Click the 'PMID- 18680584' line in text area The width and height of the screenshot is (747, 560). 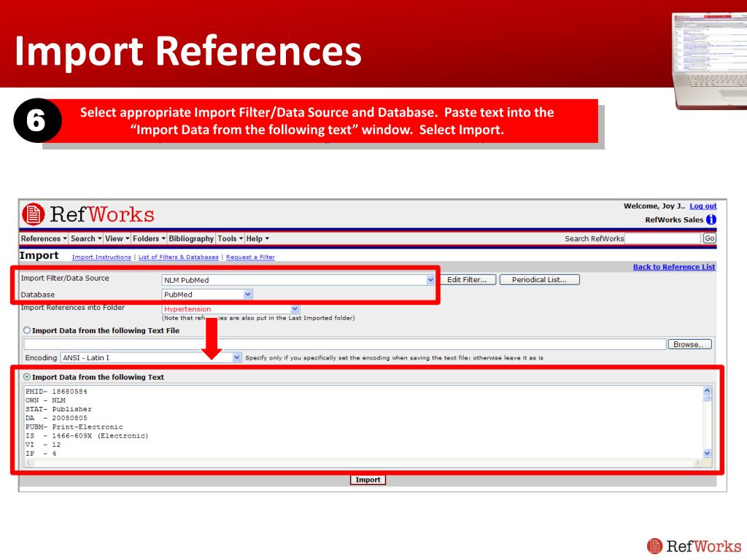coord(56,392)
